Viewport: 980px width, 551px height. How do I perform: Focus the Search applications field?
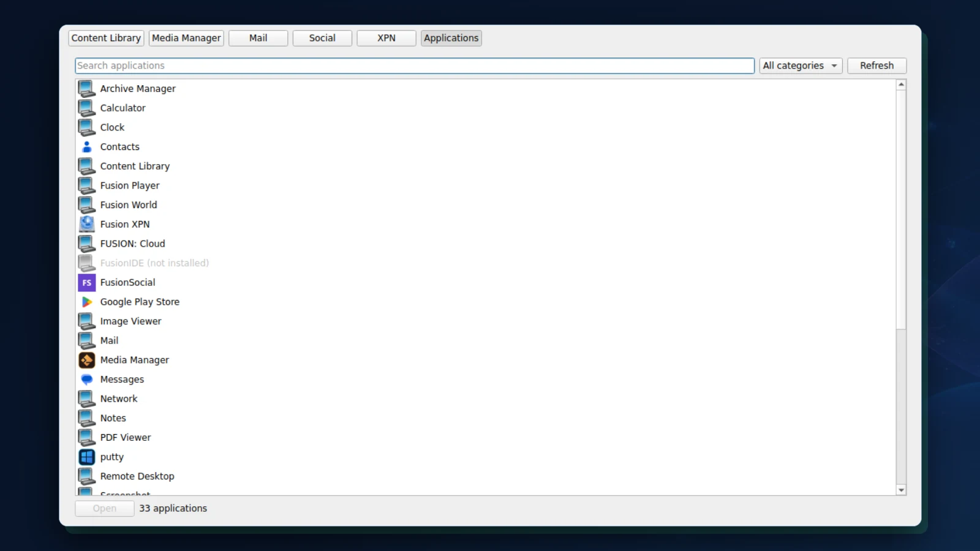(x=415, y=66)
